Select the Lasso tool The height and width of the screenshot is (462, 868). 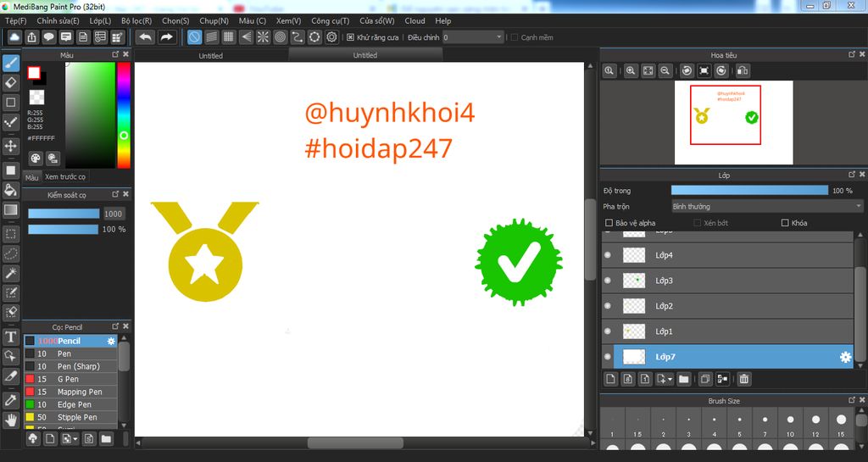(10, 253)
